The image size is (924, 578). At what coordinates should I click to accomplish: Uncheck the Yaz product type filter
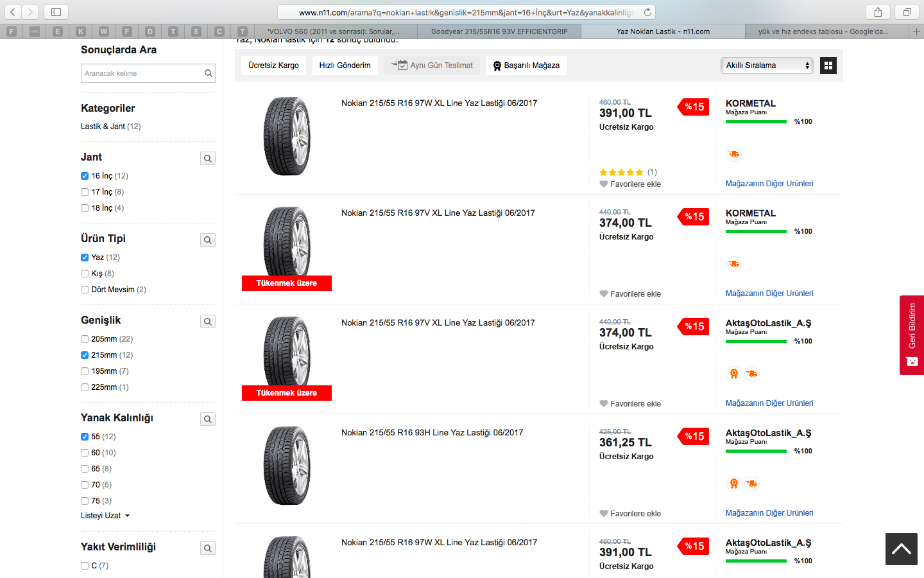[x=85, y=258]
